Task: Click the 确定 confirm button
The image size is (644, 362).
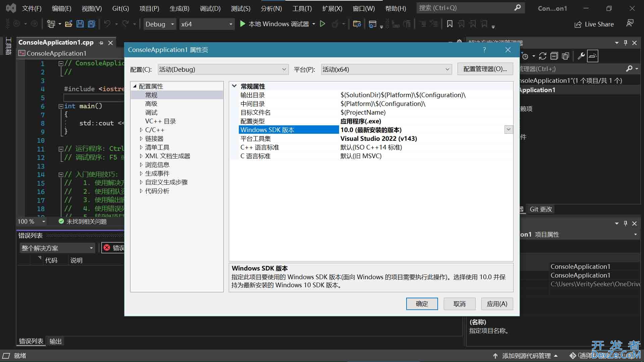Action: tap(422, 304)
